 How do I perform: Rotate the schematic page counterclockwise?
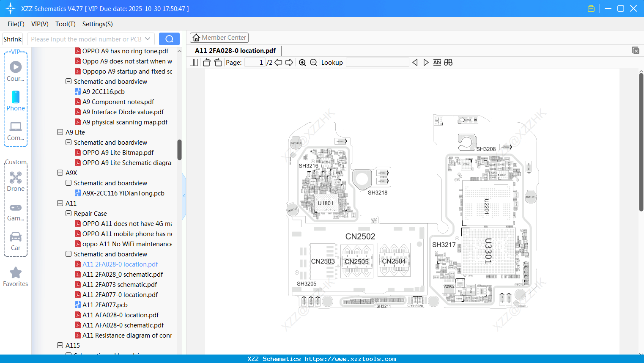click(x=206, y=62)
